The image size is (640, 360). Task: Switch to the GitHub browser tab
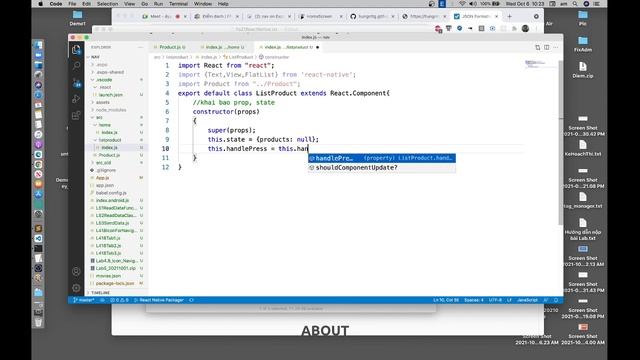pos(373,16)
